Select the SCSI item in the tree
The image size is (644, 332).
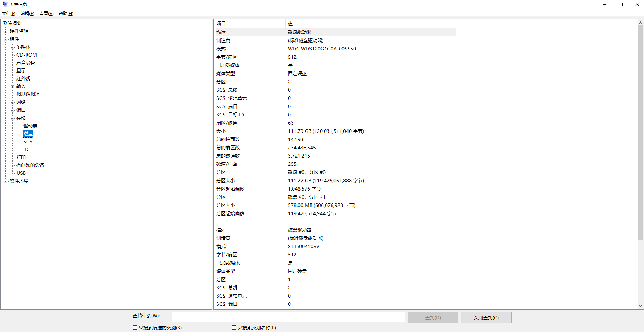(x=28, y=141)
